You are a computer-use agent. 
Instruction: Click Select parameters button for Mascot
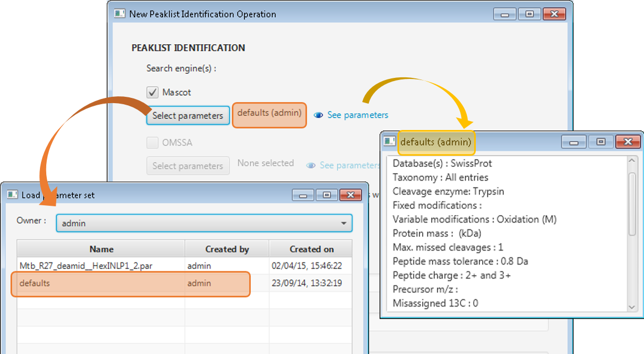188,116
